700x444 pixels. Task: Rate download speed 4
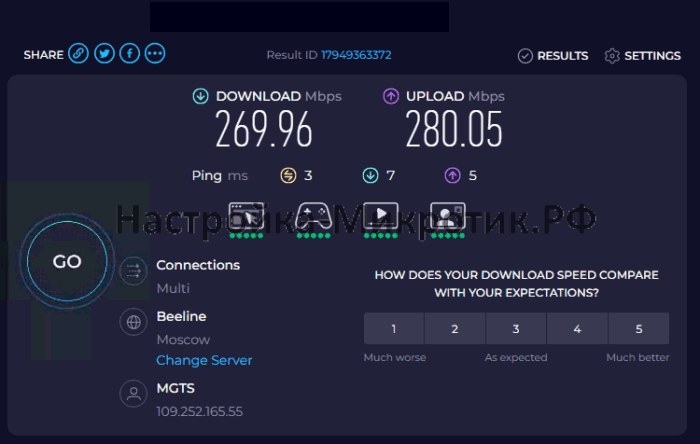click(577, 328)
